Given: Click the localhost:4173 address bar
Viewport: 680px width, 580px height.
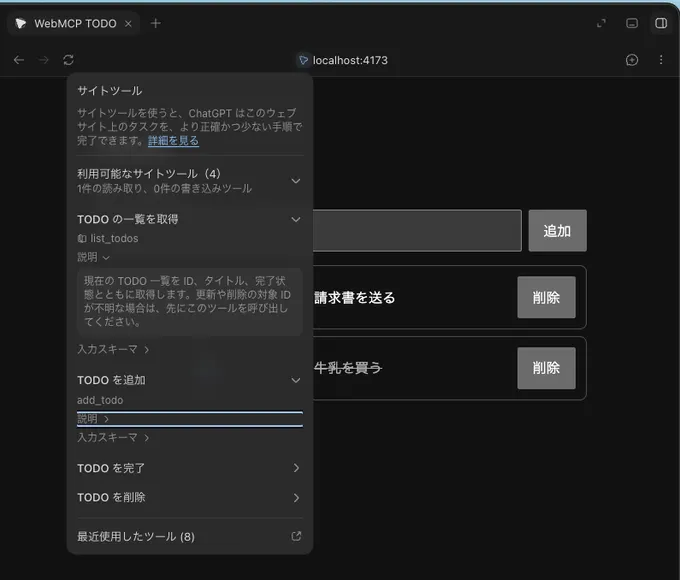Looking at the screenshot, I should pos(350,60).
